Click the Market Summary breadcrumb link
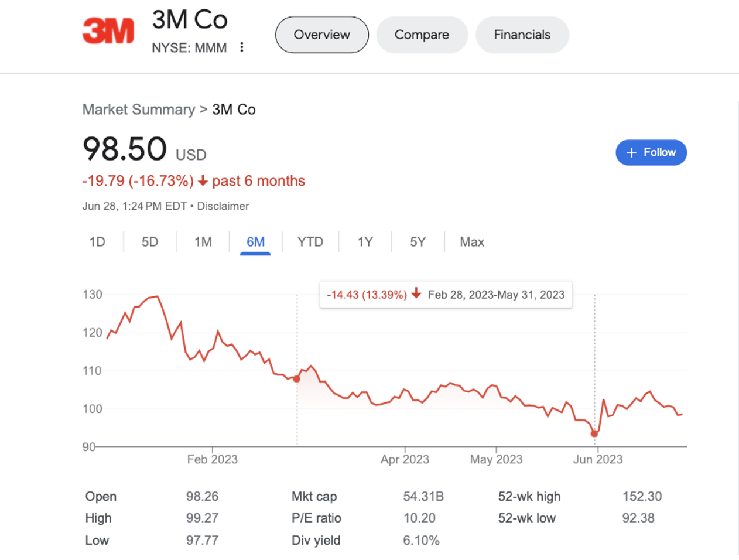 (x=139, y=110)
